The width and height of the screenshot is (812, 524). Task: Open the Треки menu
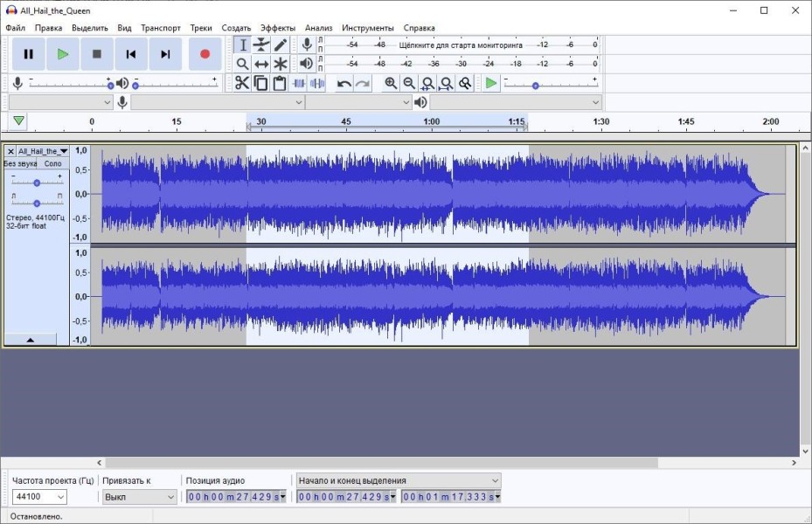click(x=201, y=28)
